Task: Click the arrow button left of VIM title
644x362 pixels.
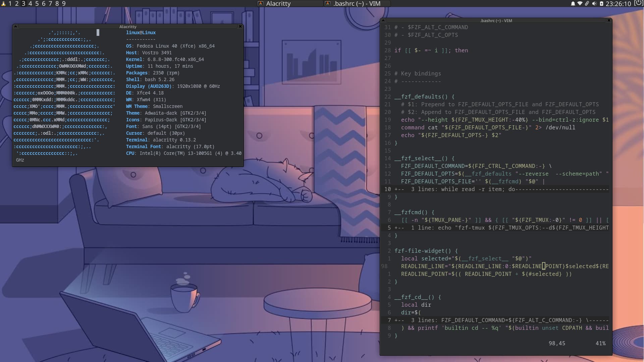Action: [383, 20]
